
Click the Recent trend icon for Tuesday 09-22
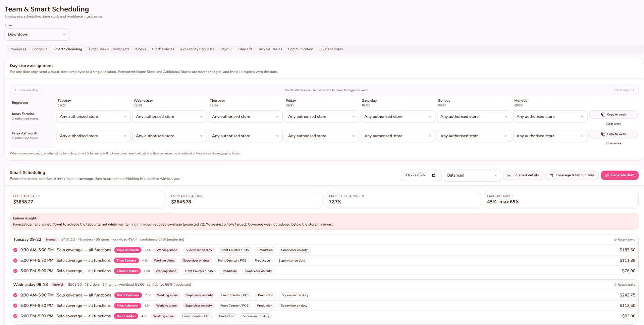click(615, 240)
